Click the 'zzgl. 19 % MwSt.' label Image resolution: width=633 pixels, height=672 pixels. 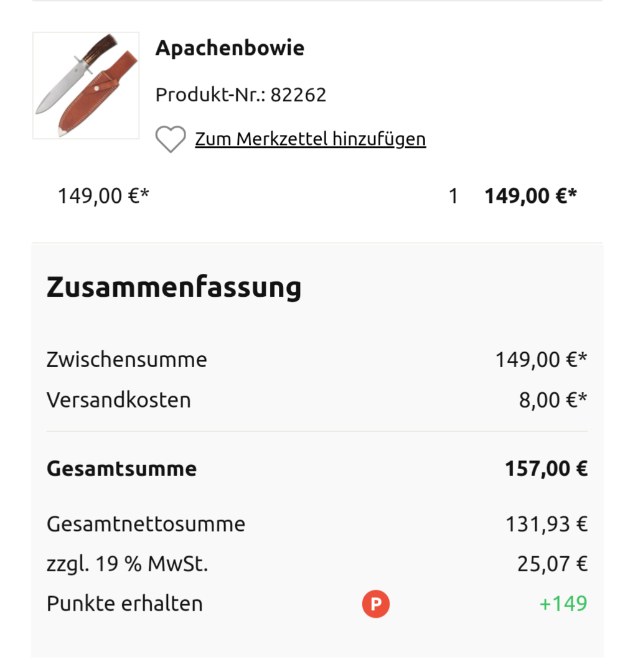(x=127, y=564)
